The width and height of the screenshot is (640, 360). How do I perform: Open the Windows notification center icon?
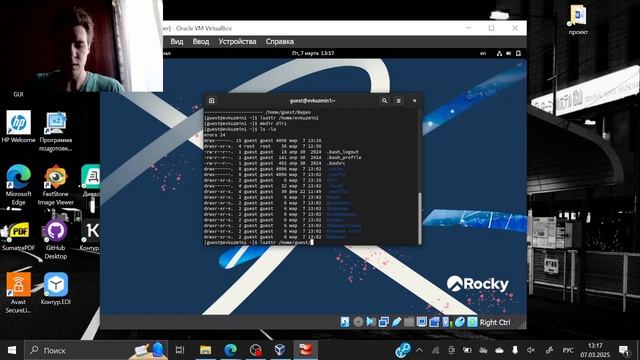(x=624, y=350)
